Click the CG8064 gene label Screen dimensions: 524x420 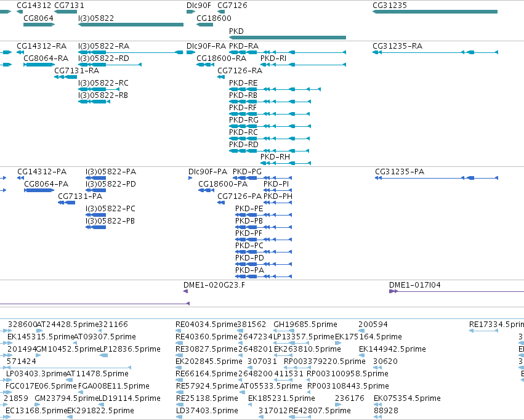click(x=38, y=18)
